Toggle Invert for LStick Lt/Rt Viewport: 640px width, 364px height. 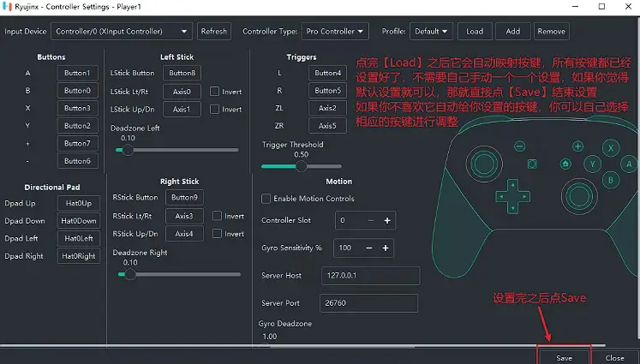(x=217, y=92)
